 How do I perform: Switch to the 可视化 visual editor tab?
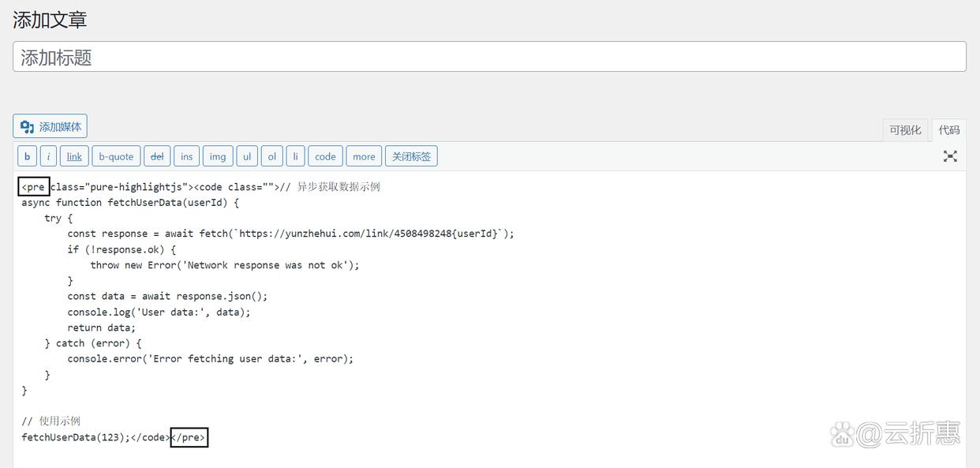click(905, 129)
